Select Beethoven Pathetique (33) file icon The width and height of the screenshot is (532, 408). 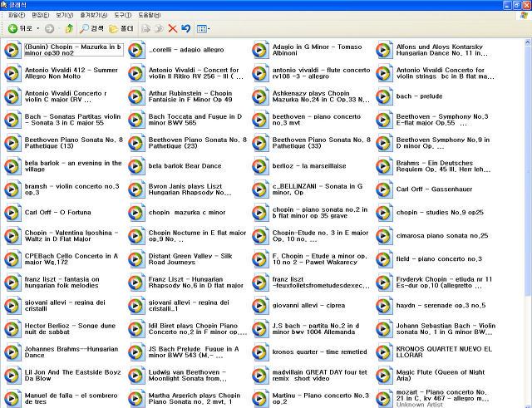260,143
